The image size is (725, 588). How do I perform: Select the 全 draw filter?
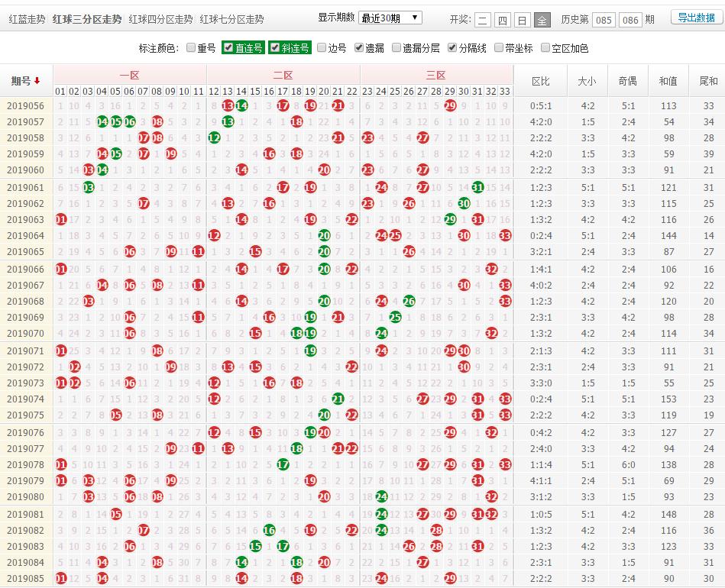point(542,20)
